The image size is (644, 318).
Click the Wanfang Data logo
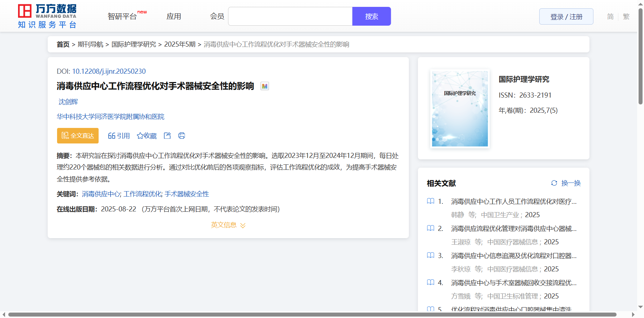click(x=47, y=16)
